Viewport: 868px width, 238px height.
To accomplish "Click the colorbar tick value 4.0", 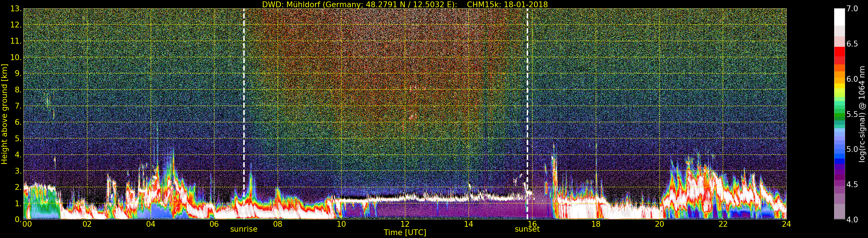I will click(852, 220).
